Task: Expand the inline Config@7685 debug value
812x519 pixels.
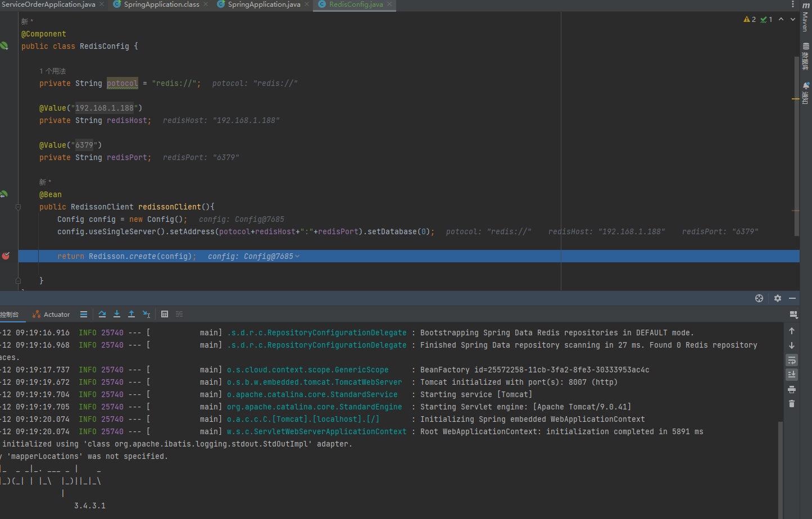Action: [x=297, y=257]
